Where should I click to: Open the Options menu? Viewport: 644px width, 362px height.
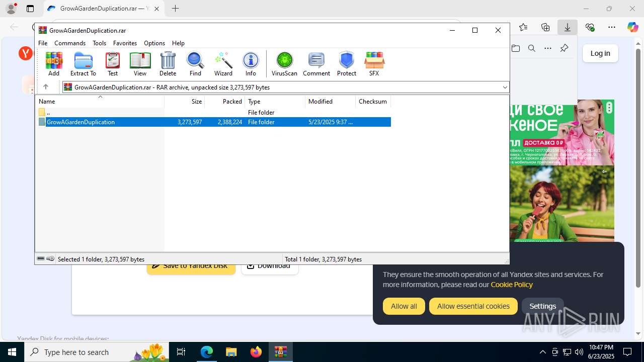[154, 43]
